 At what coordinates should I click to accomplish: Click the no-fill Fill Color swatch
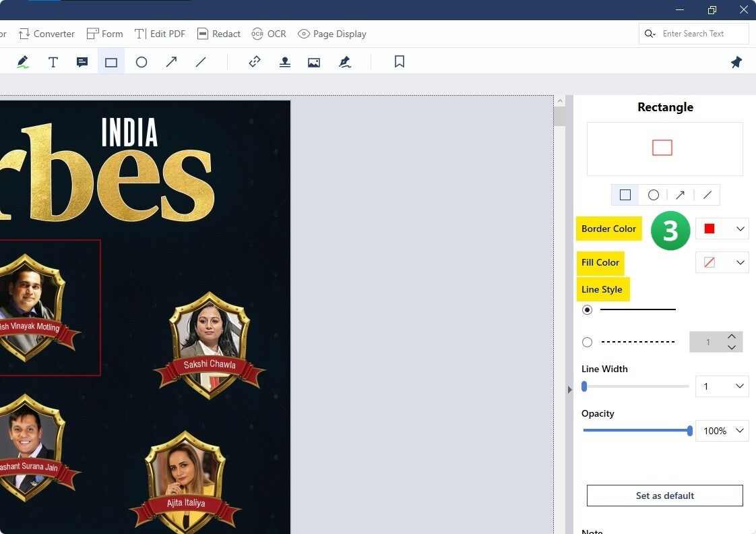pyautogui.click(x=710, y=262)
